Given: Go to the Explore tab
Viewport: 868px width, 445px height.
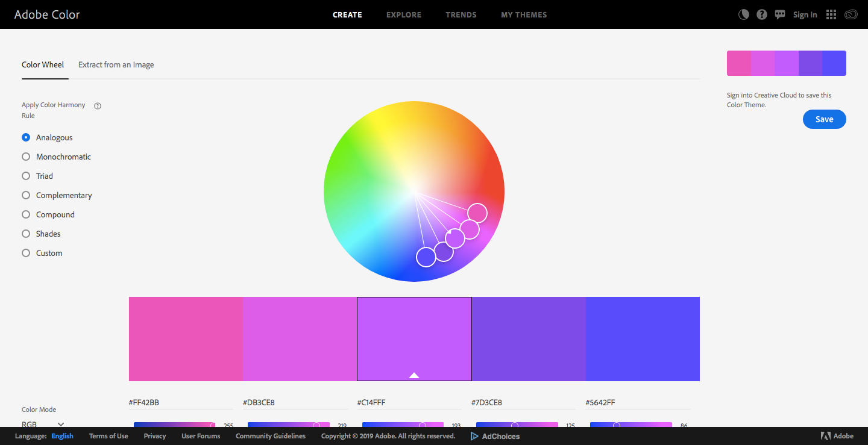Looking at the screenshot, I should [404, 14].
